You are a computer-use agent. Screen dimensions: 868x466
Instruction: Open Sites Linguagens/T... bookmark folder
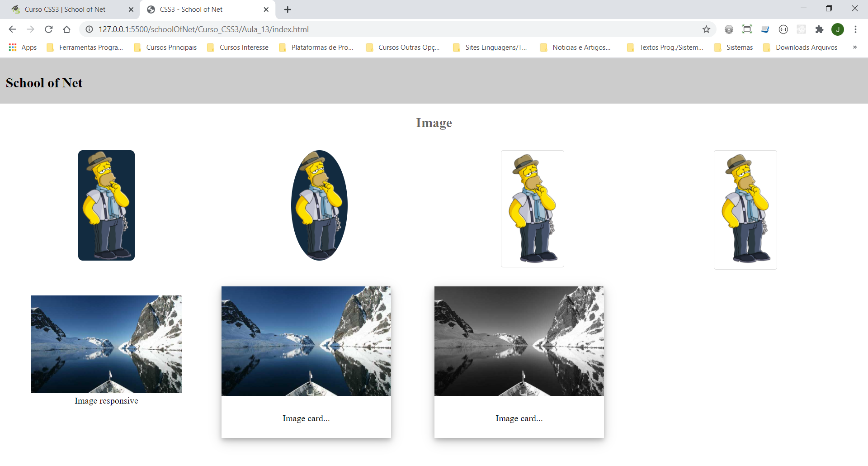(x=490, y=48)
